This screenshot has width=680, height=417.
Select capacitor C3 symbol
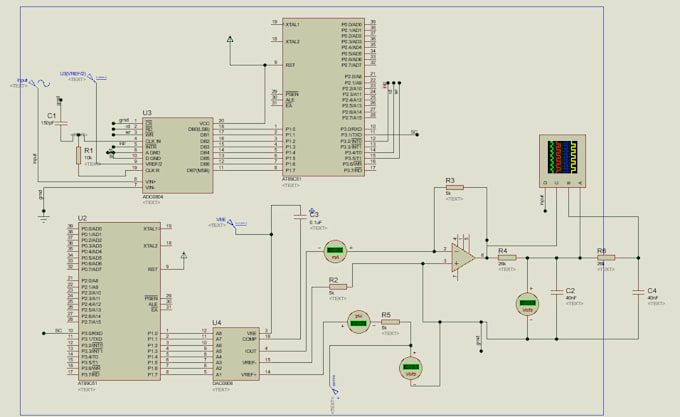tap(300, 217)
